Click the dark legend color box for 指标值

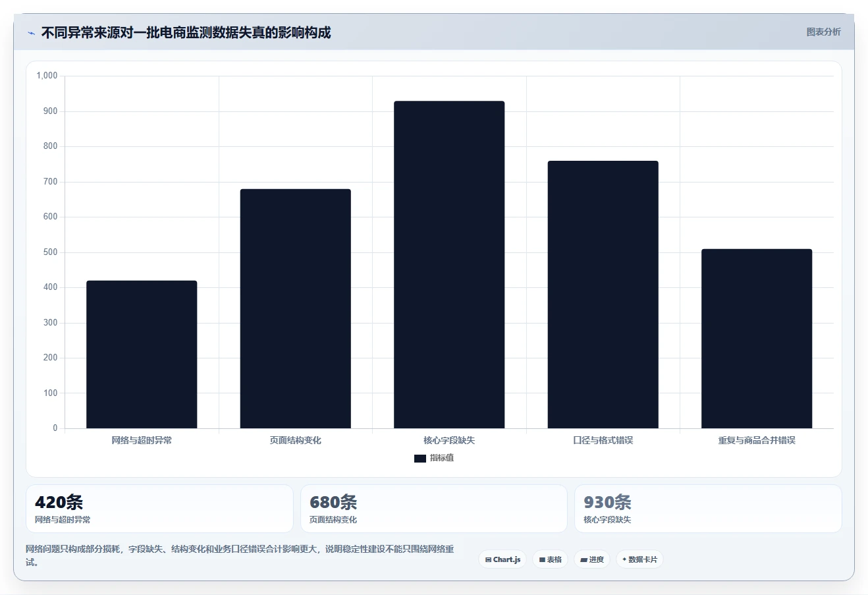click(420, 459)
